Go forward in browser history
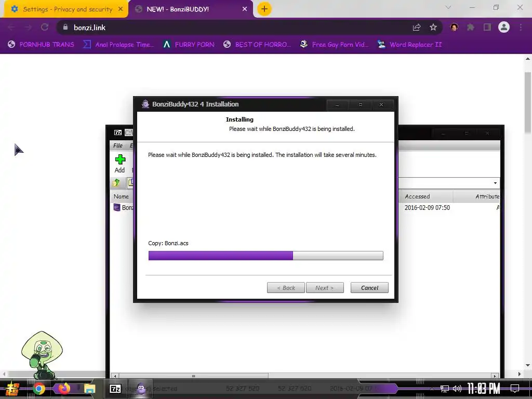 (x=28, y=28)
